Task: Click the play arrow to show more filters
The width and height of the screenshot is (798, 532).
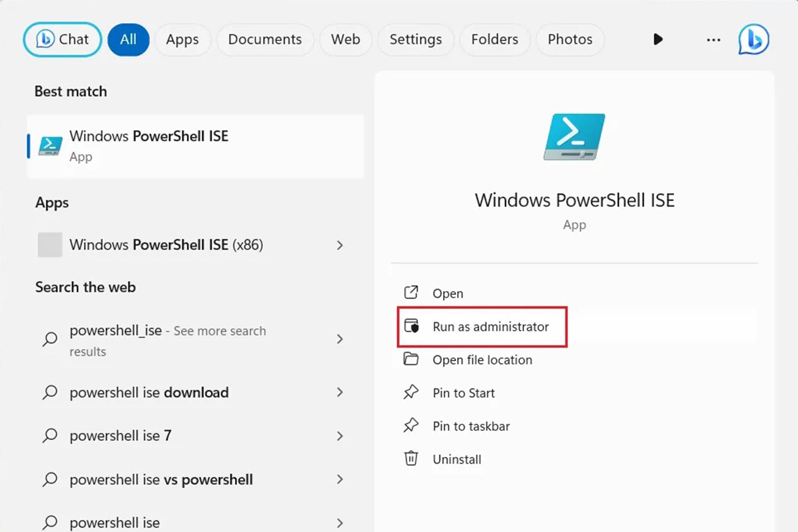Action: click(x=658, y=39)
